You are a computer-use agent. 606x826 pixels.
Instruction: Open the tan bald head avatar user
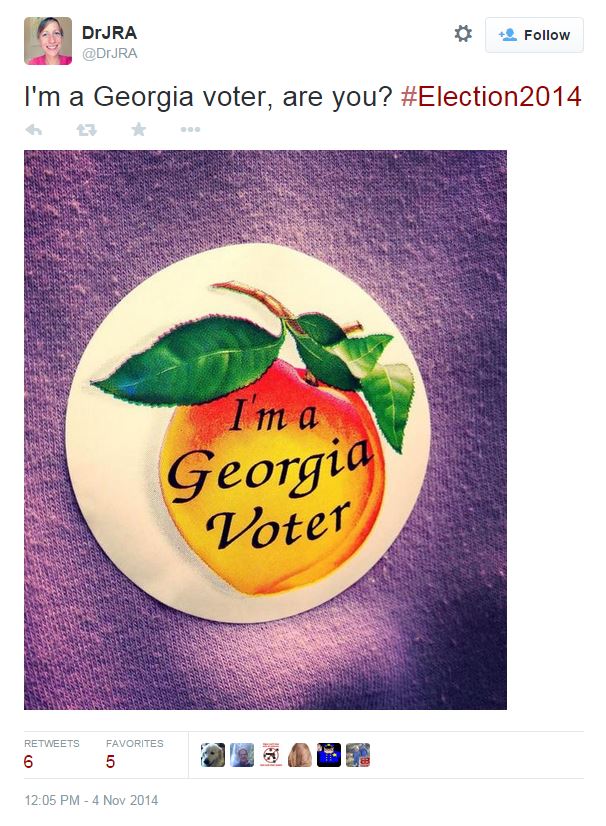pos(300,755)
